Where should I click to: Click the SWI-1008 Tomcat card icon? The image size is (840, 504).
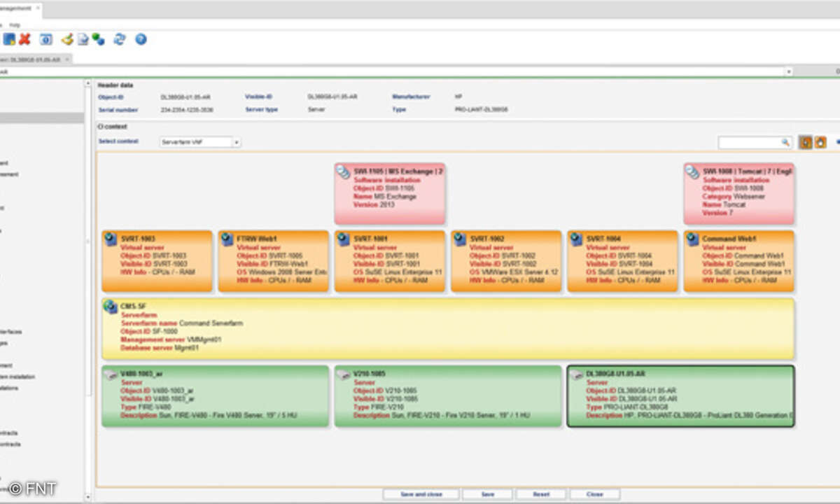pyautogui.click(x=692, y=172)
